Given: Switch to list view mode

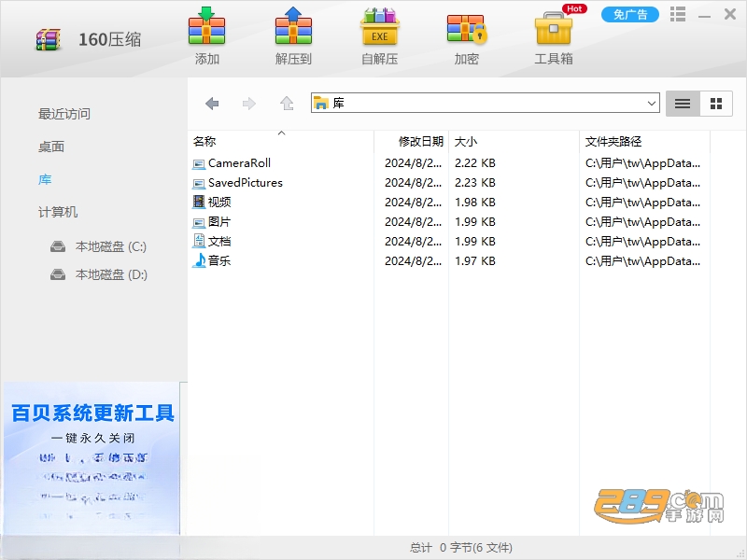Looking at the screenshot, I should (683, 104).
